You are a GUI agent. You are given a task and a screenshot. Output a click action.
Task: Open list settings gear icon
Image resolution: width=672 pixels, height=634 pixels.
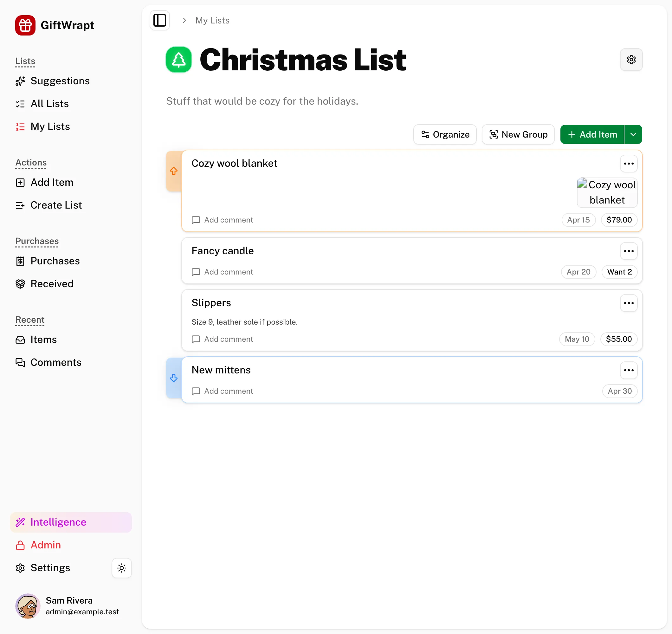(631, 60)
